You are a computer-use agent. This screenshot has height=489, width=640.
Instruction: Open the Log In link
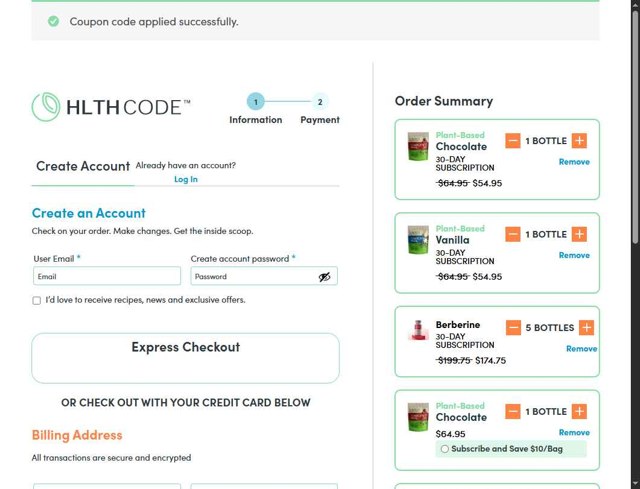click(x=186, y=179)
